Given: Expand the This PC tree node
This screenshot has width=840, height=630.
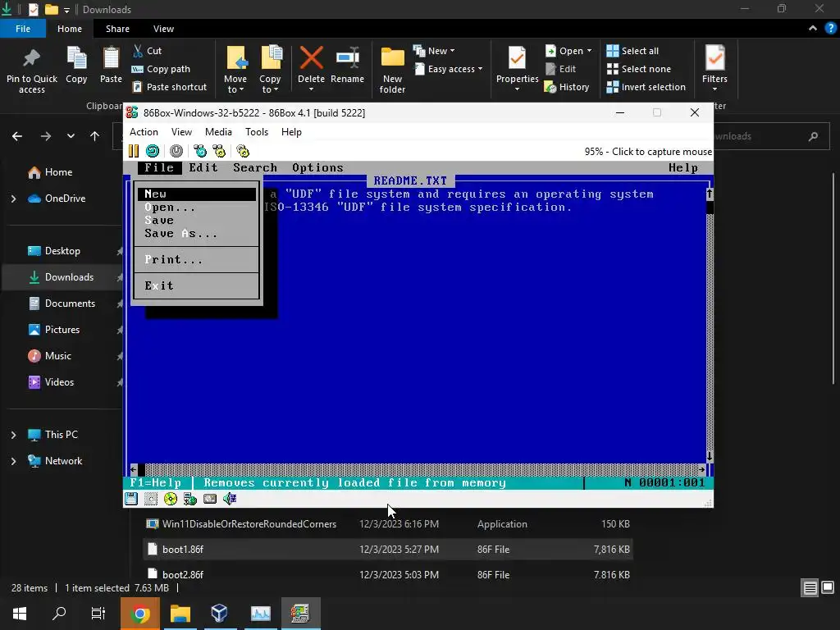Looking at the screenshot, I should pos(13,435).
